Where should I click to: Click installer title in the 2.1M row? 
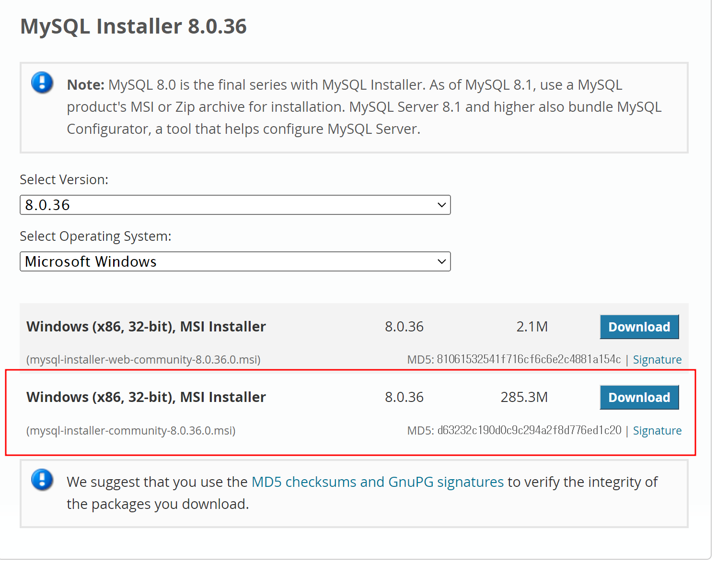(x=146, y=327)
